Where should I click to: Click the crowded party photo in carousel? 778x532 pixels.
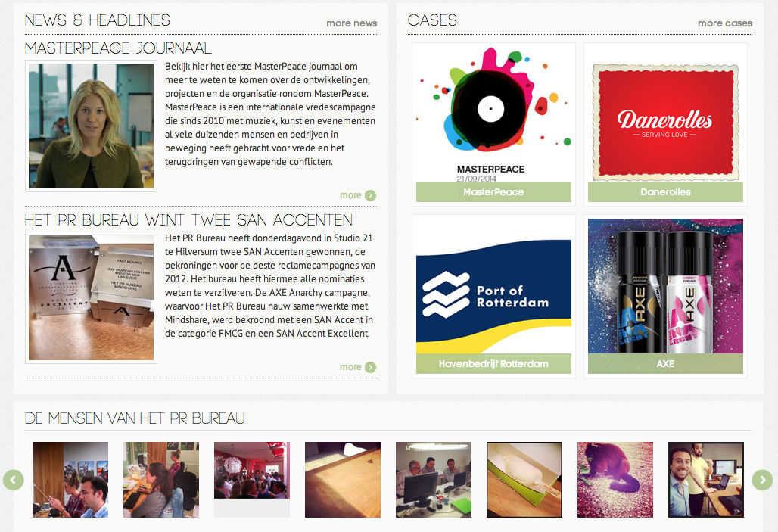252,471
